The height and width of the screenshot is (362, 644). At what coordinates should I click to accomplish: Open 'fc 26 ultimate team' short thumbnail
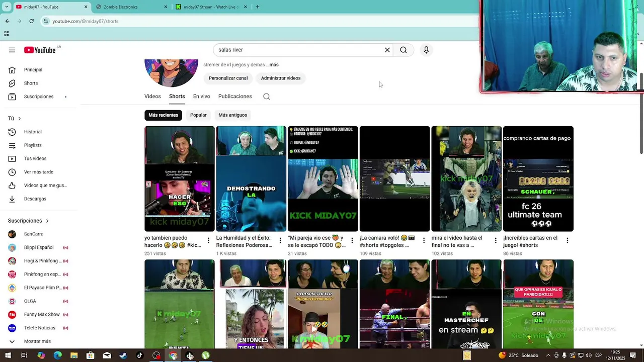point(538,178)
